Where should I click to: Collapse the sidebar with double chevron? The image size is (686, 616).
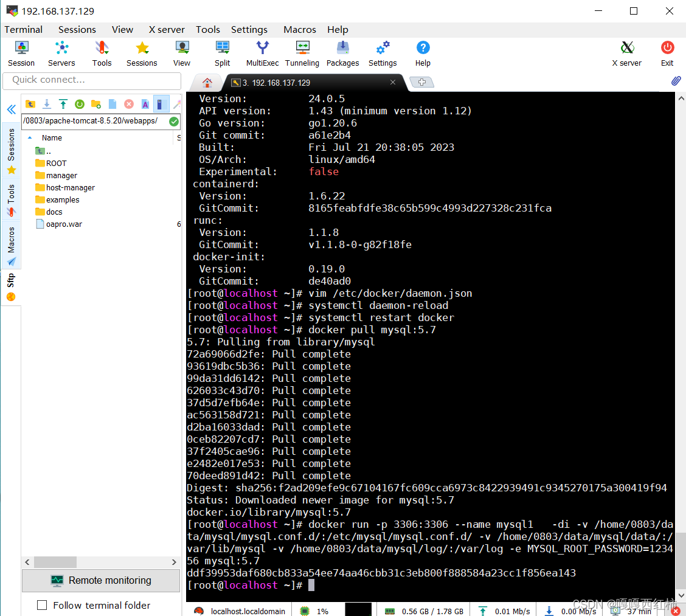[x=12, y=109]
